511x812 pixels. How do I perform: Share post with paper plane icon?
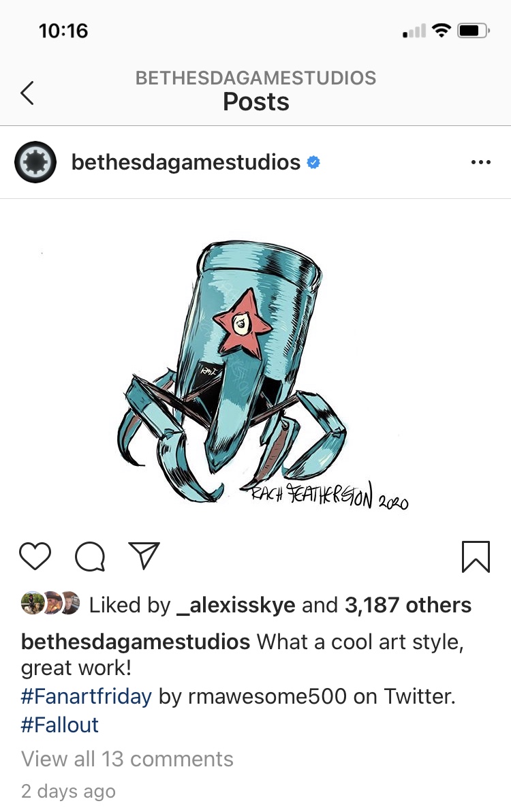pos(143,556)
